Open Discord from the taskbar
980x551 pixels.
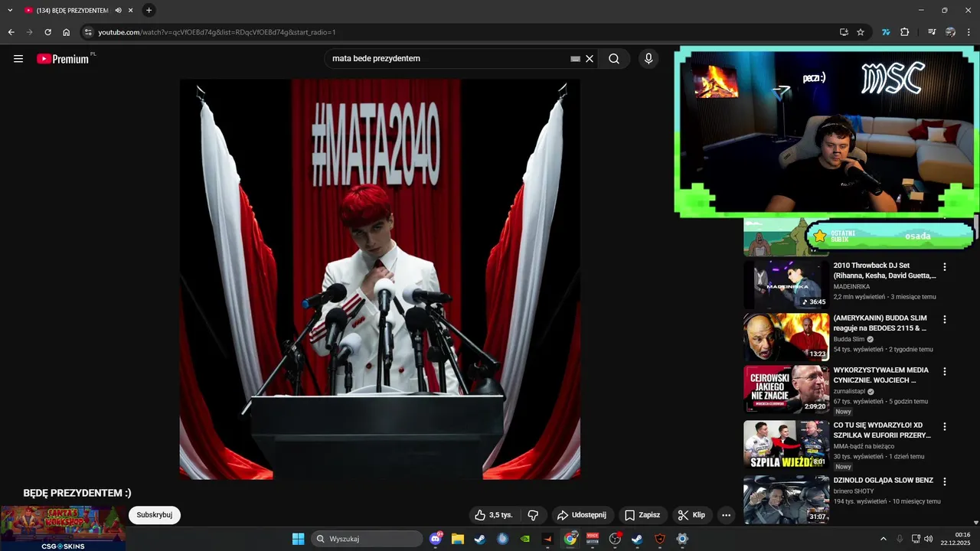pos(436,539)
